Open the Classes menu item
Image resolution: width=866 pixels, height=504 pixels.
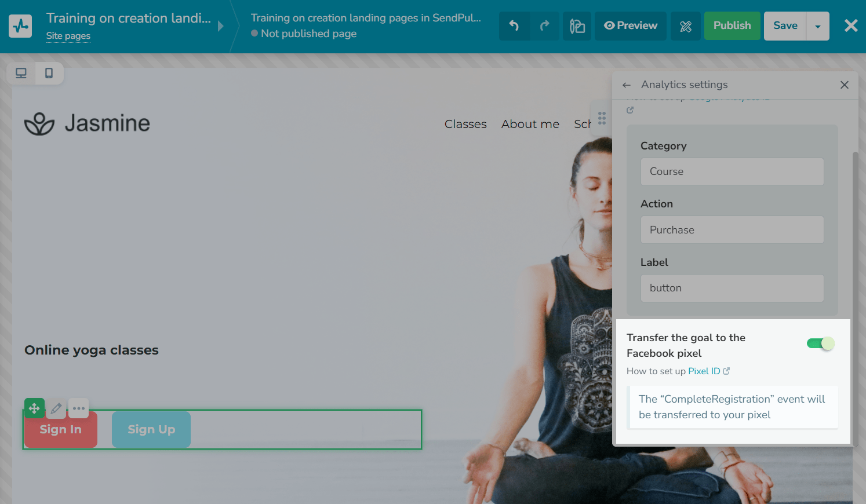click(x=465, y=124)
